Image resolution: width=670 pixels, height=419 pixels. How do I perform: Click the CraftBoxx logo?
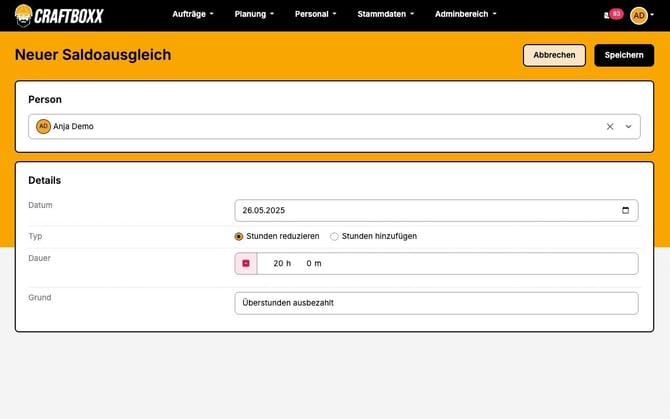click(59, 15)
